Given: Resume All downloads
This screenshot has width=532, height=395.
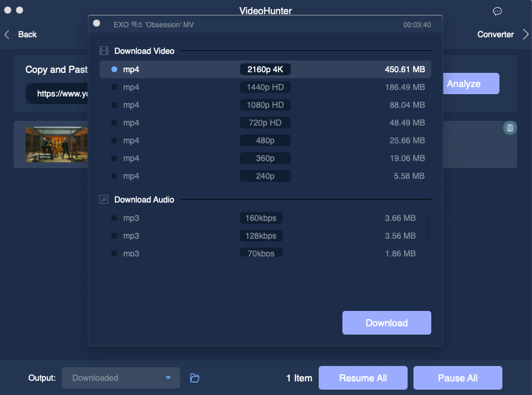Looking at the screenshot, I should 363,377.
